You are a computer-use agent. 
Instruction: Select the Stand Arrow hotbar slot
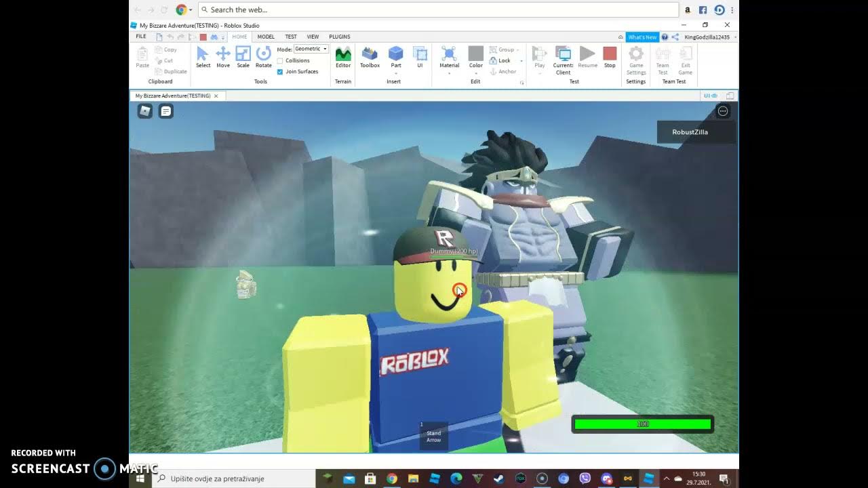(433, 435)
